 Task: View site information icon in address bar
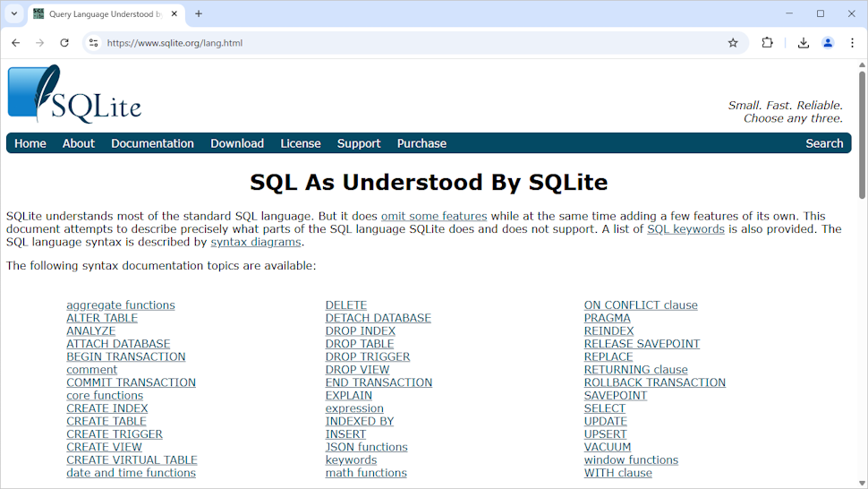(93, 43)
